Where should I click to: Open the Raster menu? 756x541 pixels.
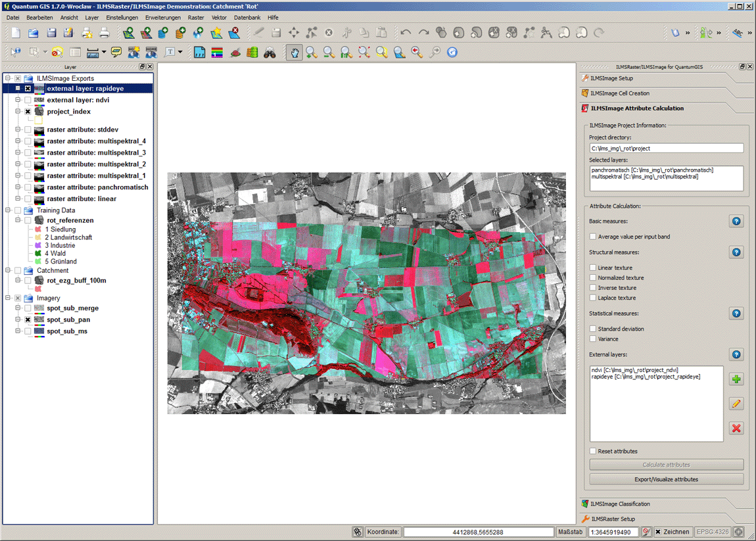coord(195,18)
